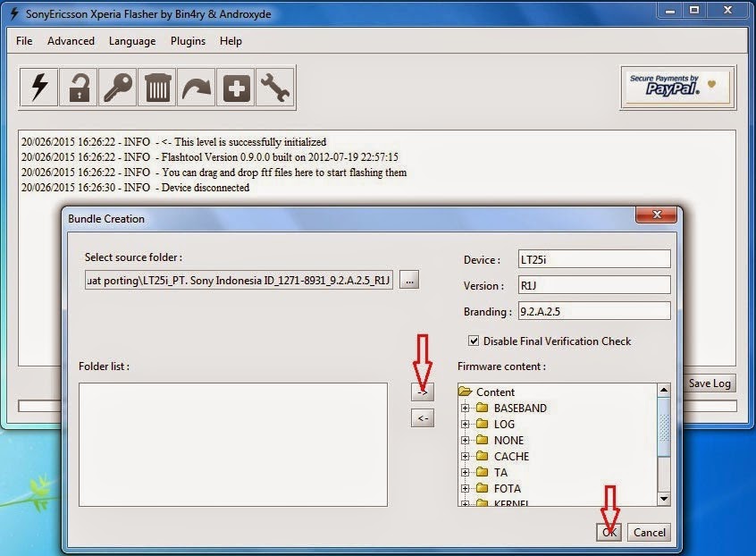This screenshot has height=556, width=756.
Task: Click the Branding field containing 9.2.A.2.5
Action: pyautogui.click(x=594, y=311)
